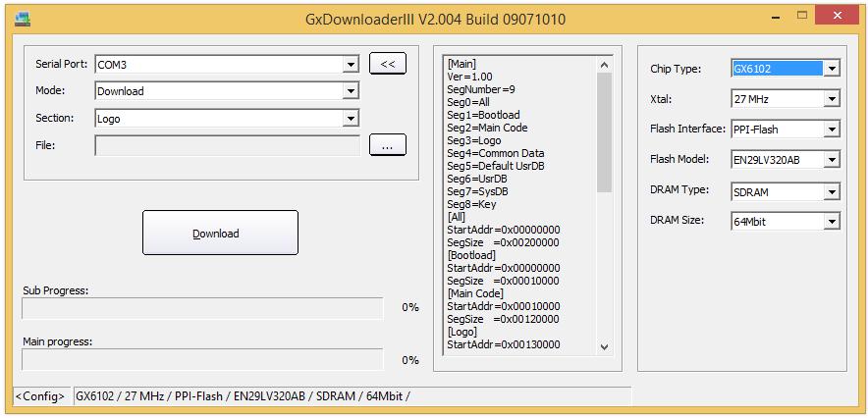Click the Sub Progress bar
Viewport: 868px width, 418px height.
202,308
